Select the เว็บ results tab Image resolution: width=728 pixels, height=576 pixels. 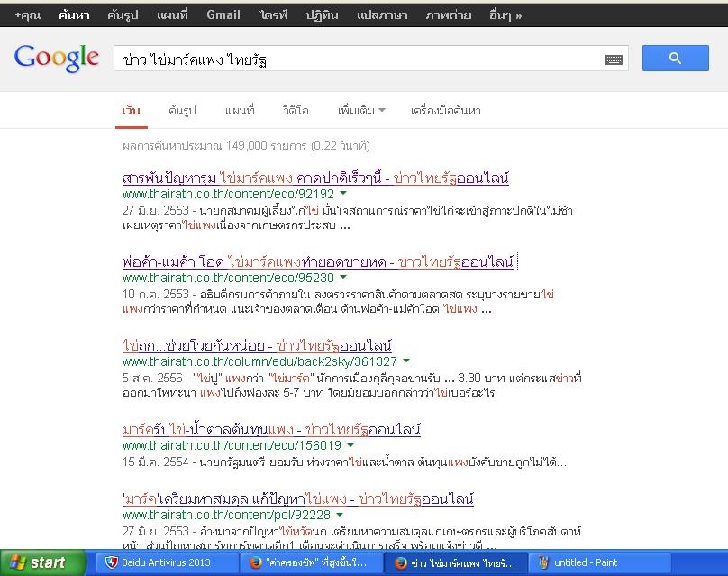pyautogui.click(x=131, y=111)
